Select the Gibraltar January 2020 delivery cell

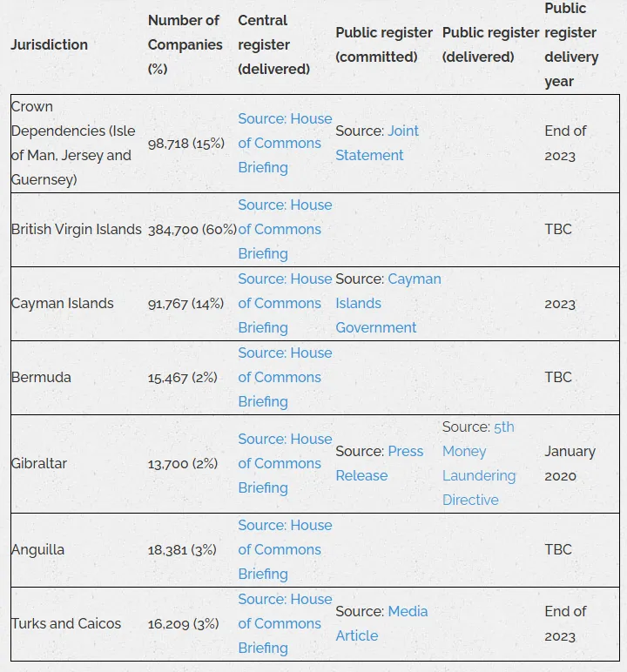click(x=570, y=464)
